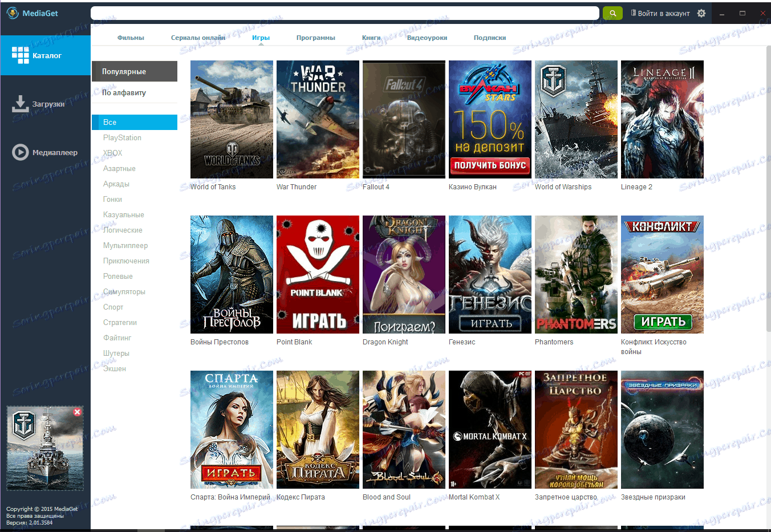The image size is (771, 532).
Task: Open the Phantomers cover
Action: tap(576, 274)
